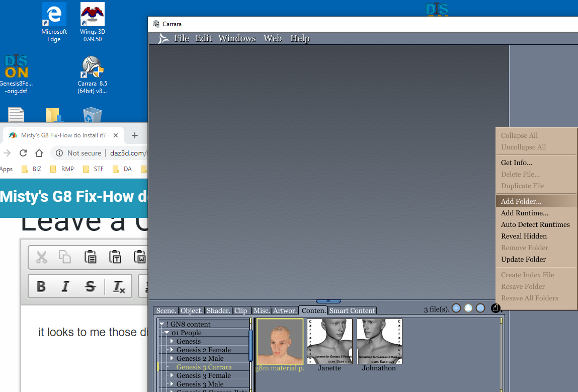Launch the Wings 3D 0.99.50 desktop shortcut
This screenshot has height=392, width=578.
(x=93, y=22)
